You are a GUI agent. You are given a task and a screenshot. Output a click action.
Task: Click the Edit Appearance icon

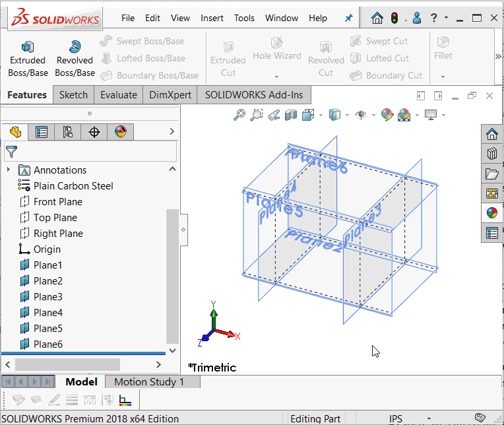point(387,115)
